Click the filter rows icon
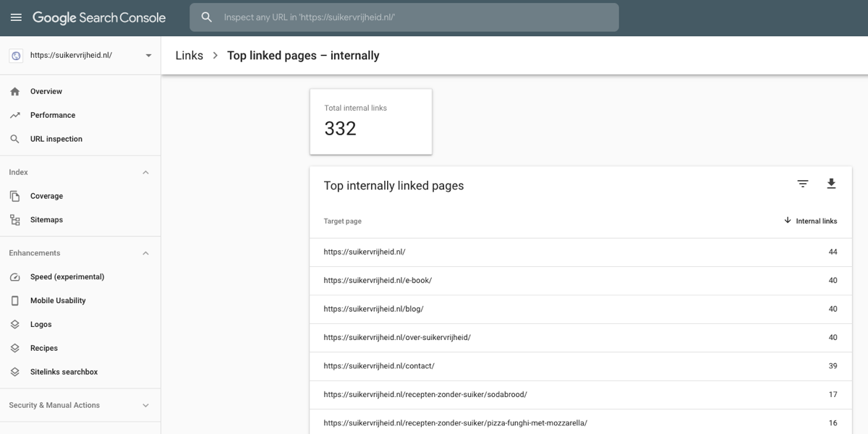This screenshot has width=868, height=434. click(803, 184)
